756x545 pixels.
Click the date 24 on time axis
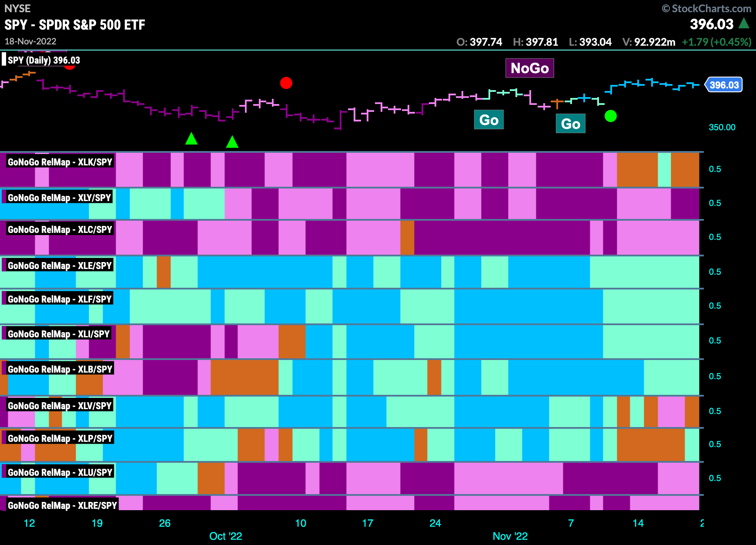coord(435,523)
